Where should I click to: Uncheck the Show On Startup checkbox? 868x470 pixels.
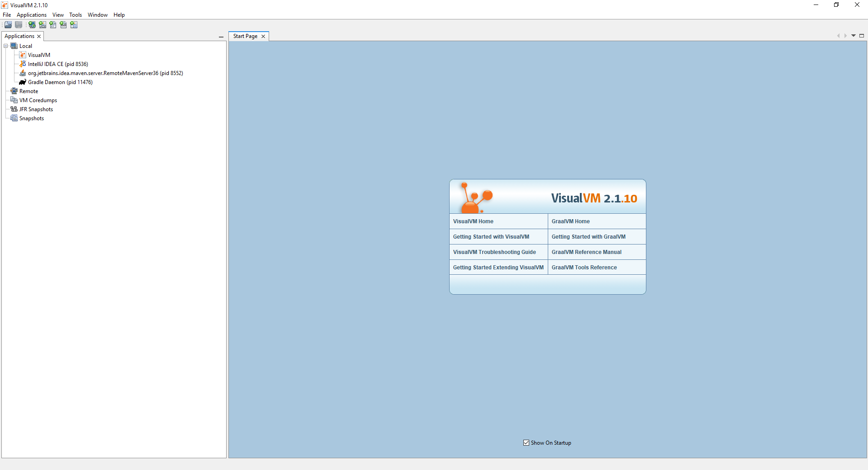tap(526, 443)
